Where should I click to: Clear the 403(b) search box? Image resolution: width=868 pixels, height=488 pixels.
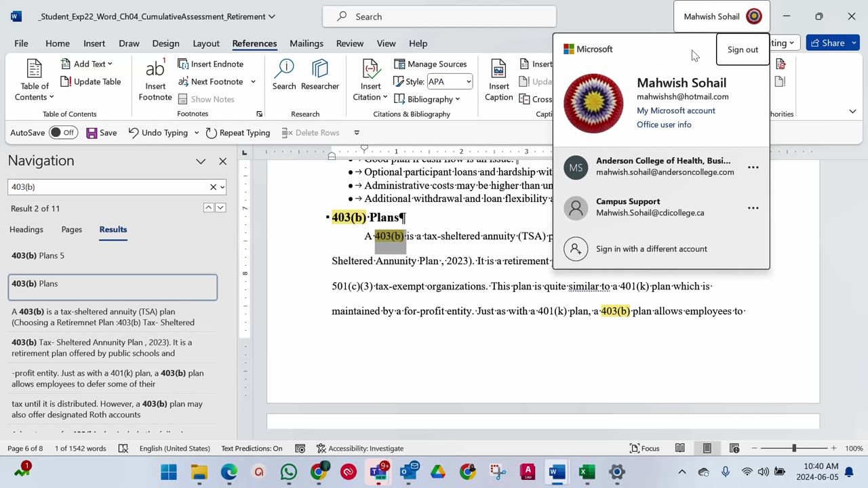213,187
